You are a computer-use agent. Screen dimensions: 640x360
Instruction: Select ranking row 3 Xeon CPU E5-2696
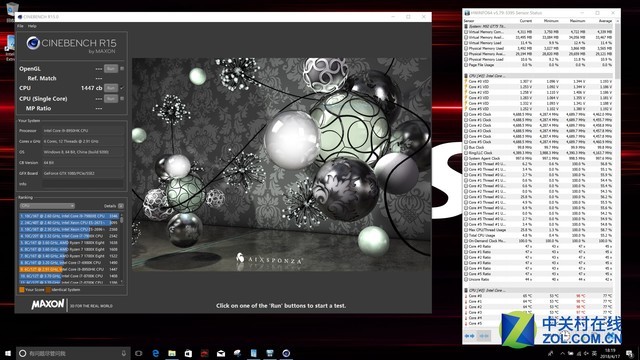[x=69, y=229]
